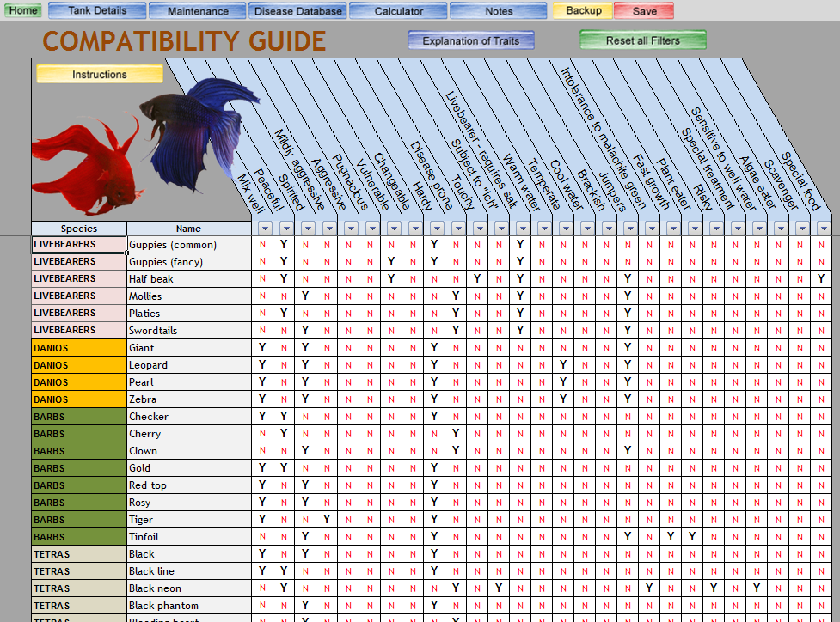This screenshot has width=840, height=622.
Task: Open the Notes tab
Action: click(x=499, y=10)
